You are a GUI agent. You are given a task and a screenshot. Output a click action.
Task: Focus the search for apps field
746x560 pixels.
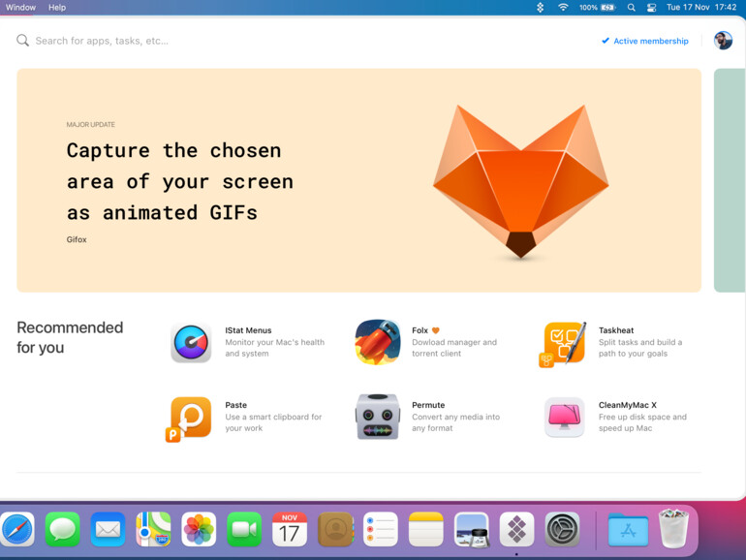[102, 41]
